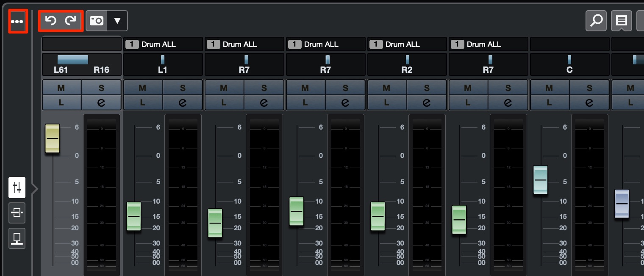
Task: Click the pan control showing R2
Action: 407,64
